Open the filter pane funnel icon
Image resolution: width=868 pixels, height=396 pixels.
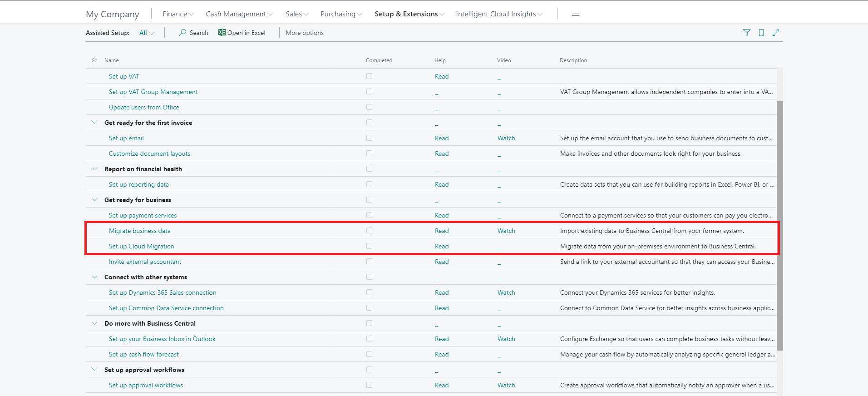[x=747, y=32]
